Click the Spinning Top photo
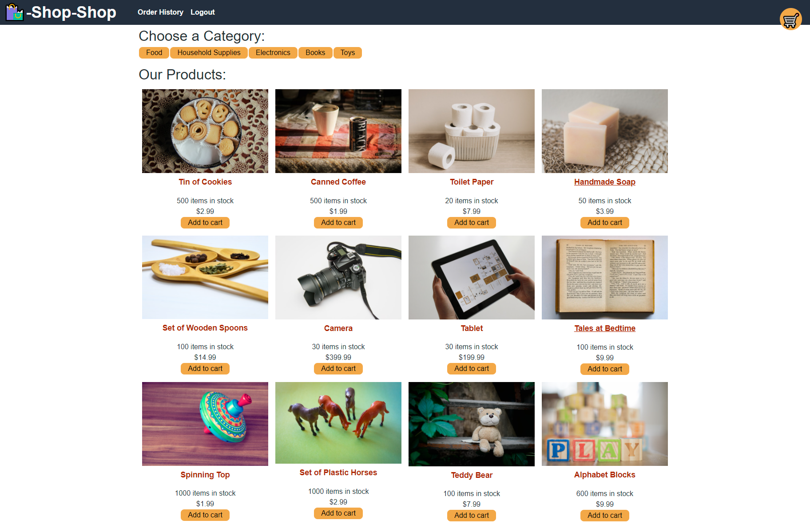Viewport: 810px width, 532px height. click(x=205, y=424)
